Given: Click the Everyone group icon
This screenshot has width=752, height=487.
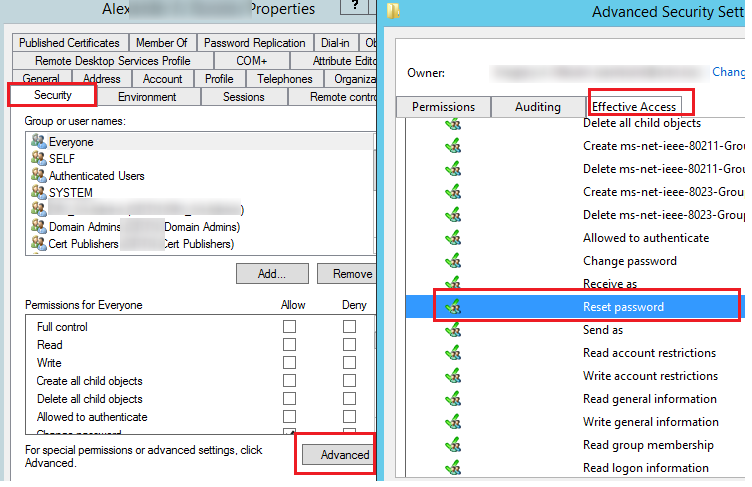Looking at the screenshot, I should pos(39,142).
